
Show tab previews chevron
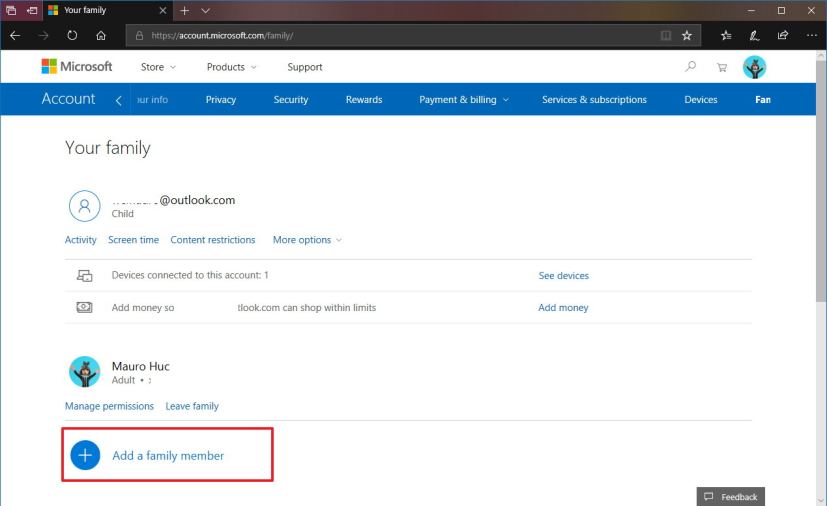click(x=206, y=11)
